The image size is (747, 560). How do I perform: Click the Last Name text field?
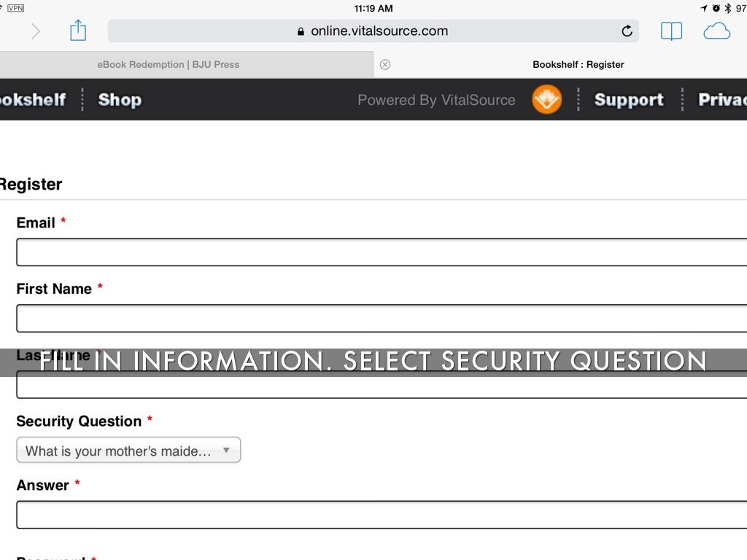point(381,386)
